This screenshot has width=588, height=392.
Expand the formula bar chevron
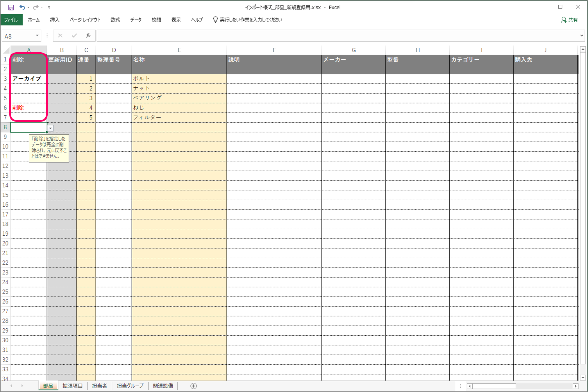coord(582,35)
